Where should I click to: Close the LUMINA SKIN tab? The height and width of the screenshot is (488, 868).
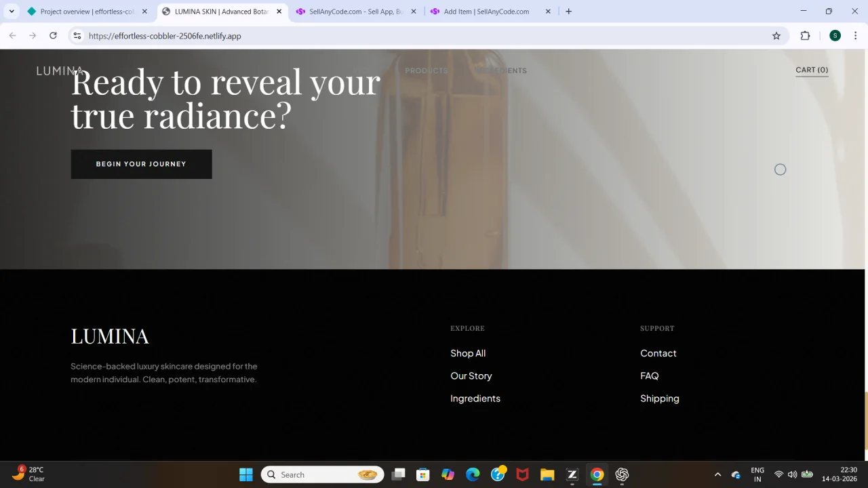click(279, 12)
